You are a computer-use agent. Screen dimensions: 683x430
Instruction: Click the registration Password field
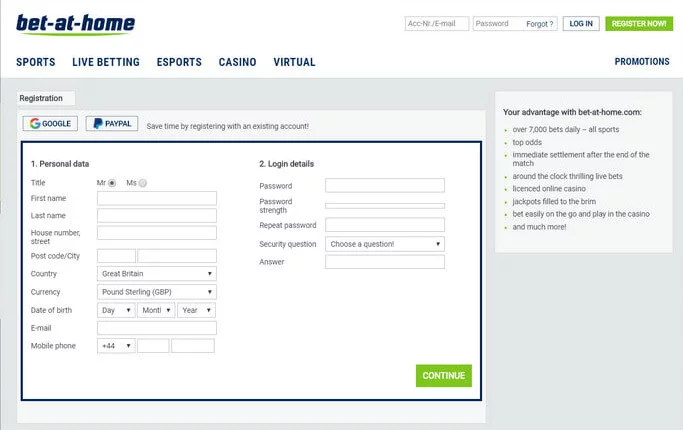(x=385, y=185)
